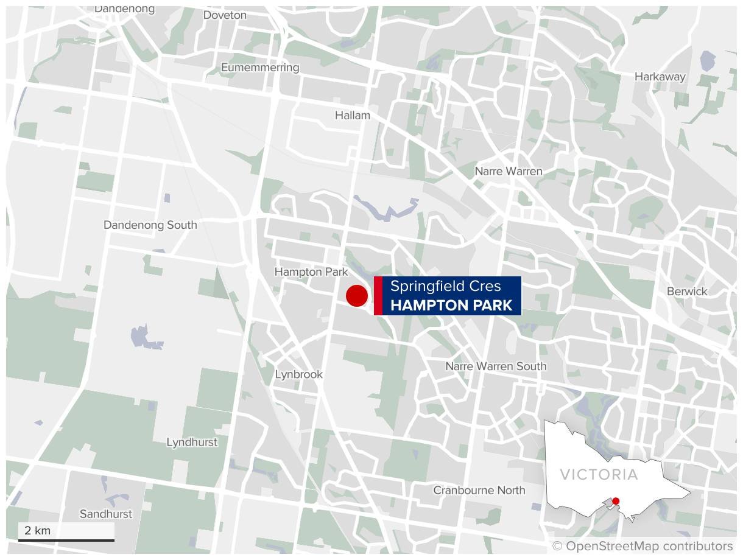743x560 pixels.
Task: Click the Harkaway suburb label
Action: (660, 77)
